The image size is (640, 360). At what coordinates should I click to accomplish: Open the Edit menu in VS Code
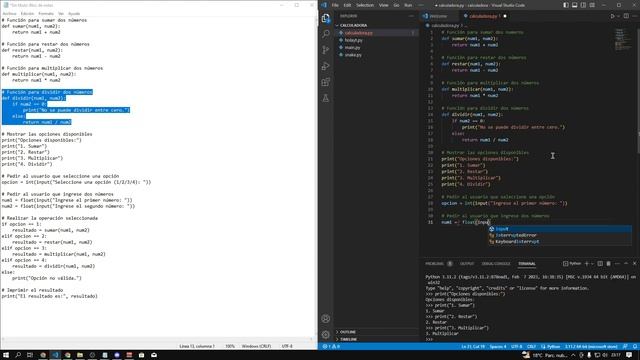point(347,5)
